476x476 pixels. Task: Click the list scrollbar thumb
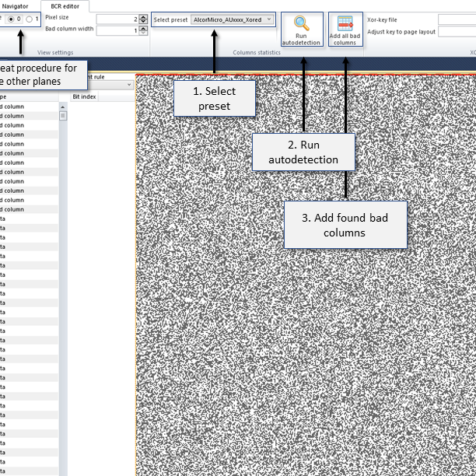[63, 116]
